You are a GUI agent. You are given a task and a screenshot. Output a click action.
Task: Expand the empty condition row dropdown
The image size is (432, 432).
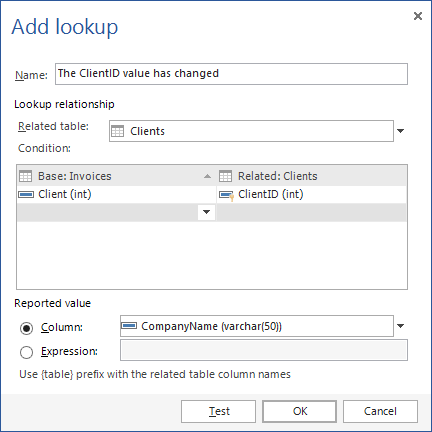206,212
